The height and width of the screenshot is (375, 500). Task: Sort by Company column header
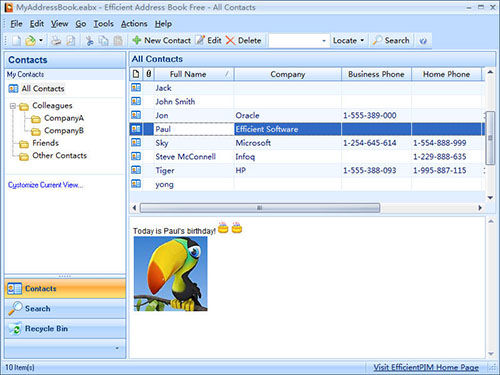point(288,74)
